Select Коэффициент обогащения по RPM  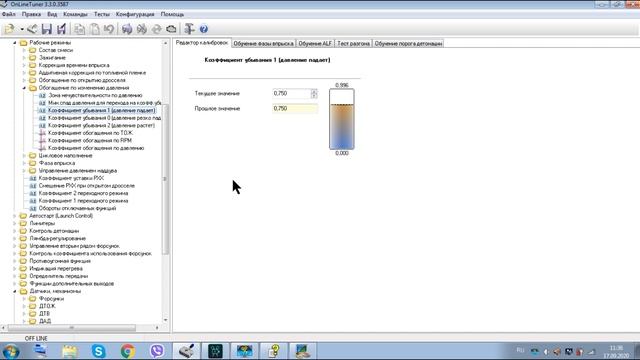tap(90, 140)
